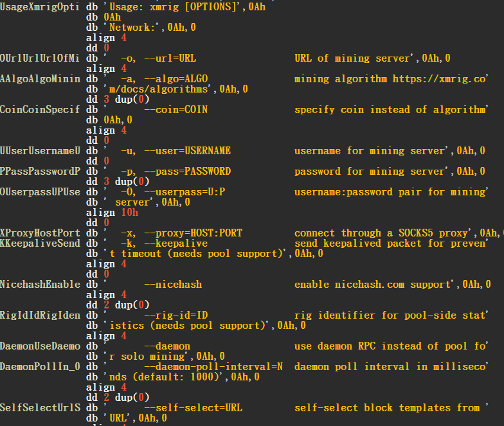This screenshot has width=504, height=426.
Task: Select the OUrlUrlUrlOfMi symbol name
Action: (x=40, y=58)
